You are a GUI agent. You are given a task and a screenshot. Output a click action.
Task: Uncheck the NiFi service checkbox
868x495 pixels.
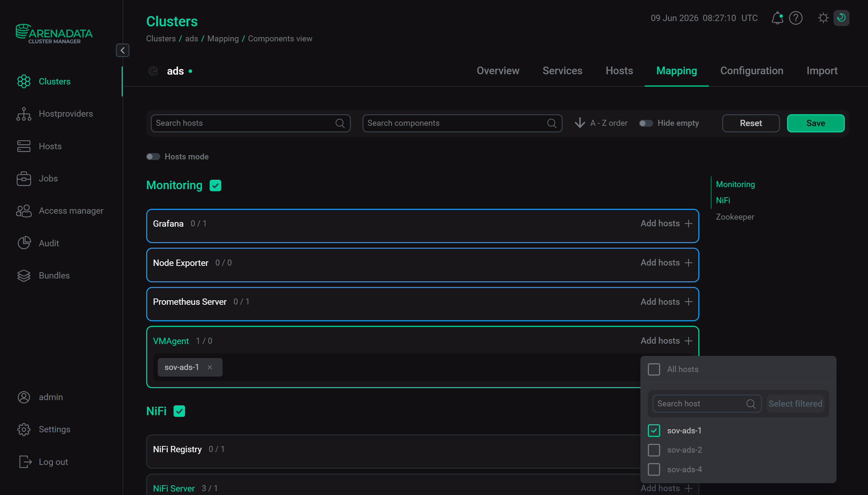(x=179, y=411)
